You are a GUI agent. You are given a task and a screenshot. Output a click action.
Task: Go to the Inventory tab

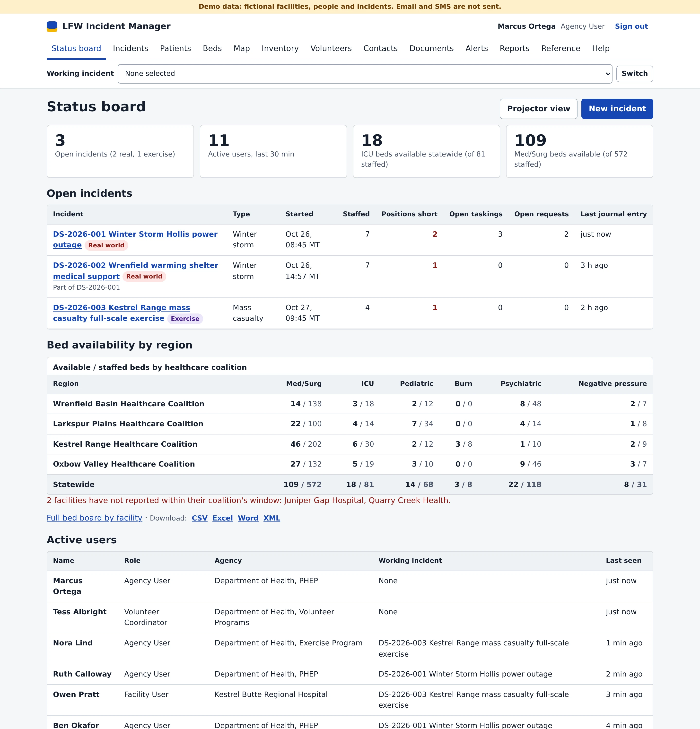coord(280,48)
